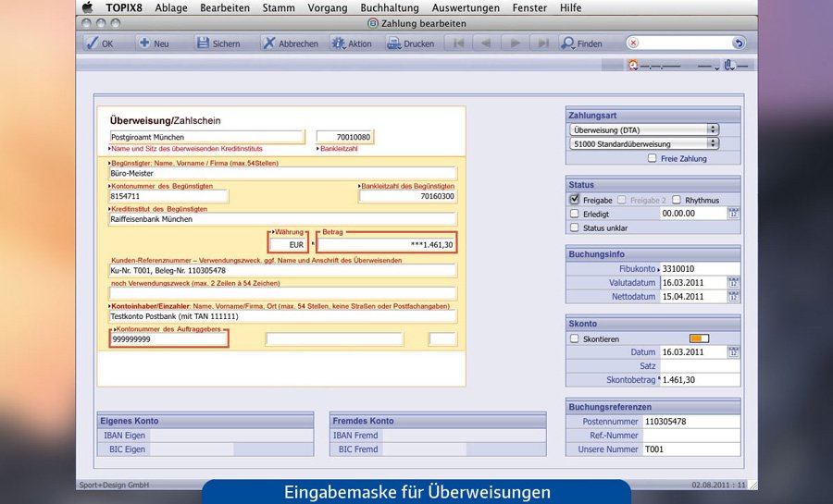This screenshot has width=833, height=504.
Task: Click the Unsere Nummer field T001
Action: click(691, 449)
